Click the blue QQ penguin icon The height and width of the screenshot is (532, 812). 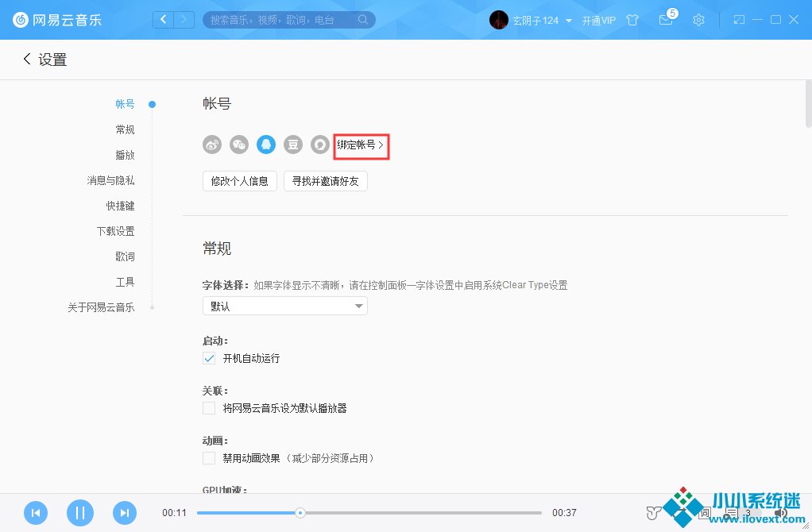[266, 145]
